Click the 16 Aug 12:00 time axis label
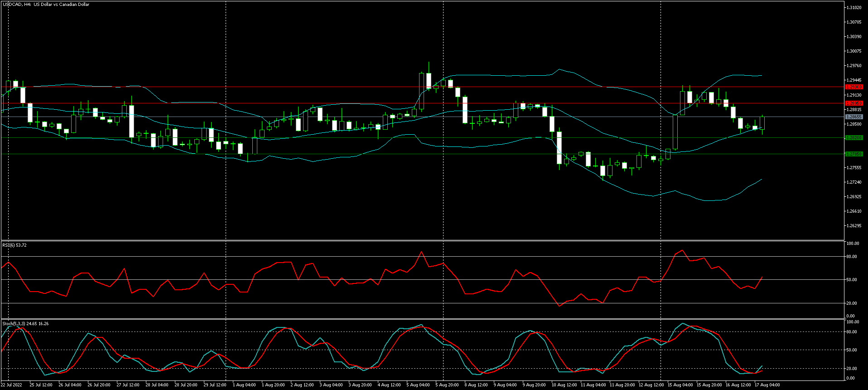 (738, 385)
